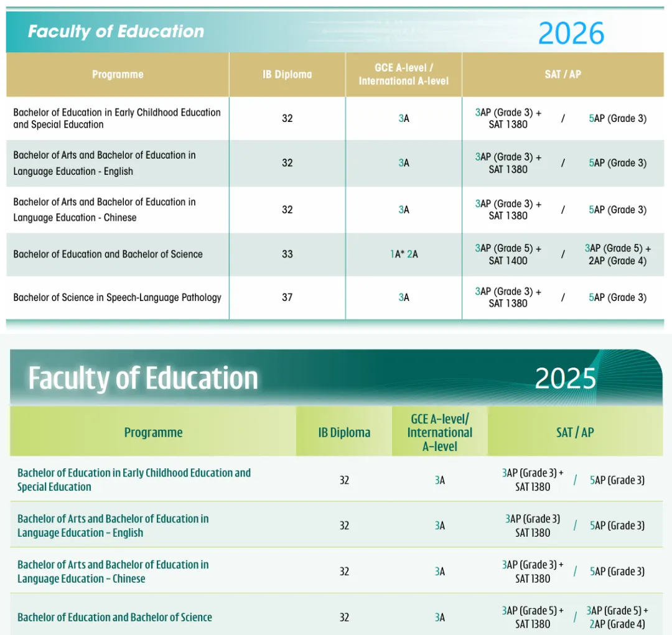Click the 3A cell for Early Childhood Education
672x635 pixels.
[x=403, y=118]
